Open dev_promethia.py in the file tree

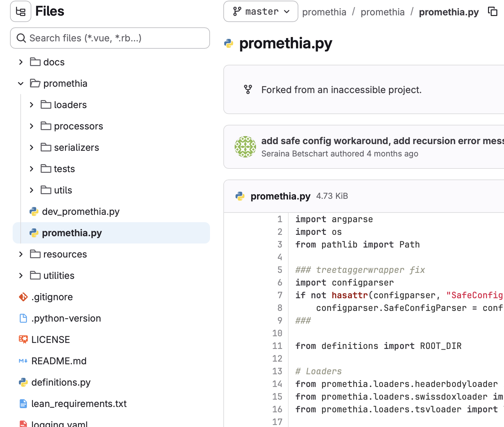point(81,211)
